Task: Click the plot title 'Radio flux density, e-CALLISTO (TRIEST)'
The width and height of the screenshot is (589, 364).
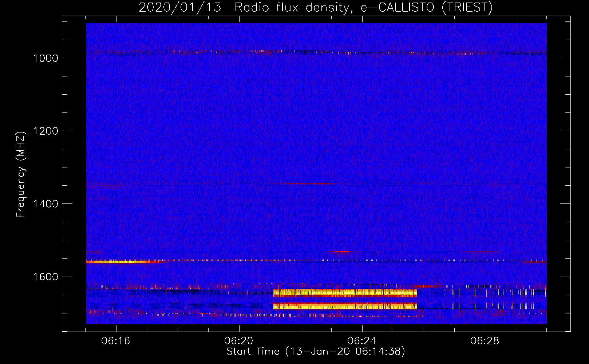Action: point(363,7)
